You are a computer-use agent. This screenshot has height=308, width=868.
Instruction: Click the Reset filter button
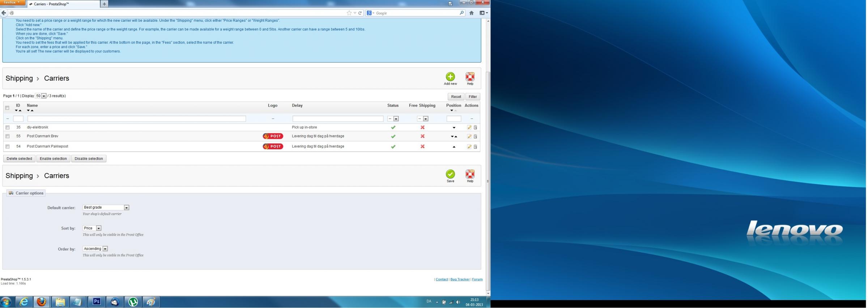point(456,97)
